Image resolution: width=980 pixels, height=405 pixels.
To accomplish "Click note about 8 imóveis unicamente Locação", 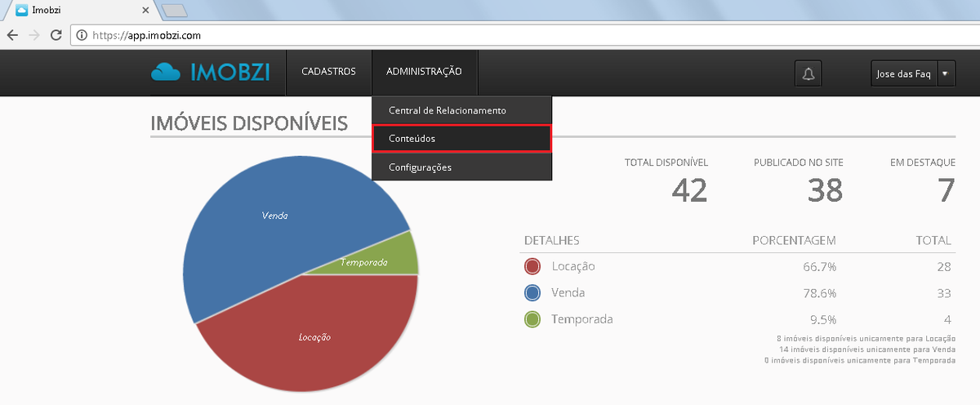I will pyautogui.click(x=866, y=338).
